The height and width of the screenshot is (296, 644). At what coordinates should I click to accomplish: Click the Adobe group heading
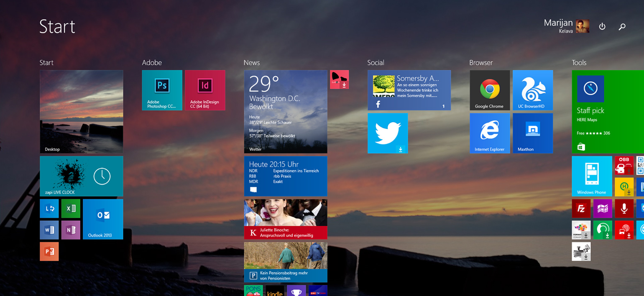pyautogui.click(x=152, y=63)
